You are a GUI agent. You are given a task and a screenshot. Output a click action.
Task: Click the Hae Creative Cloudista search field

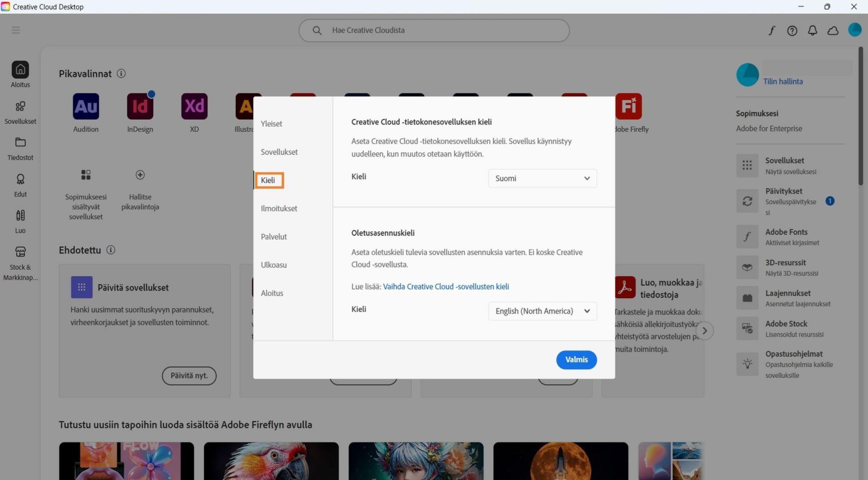click(434, 30)
